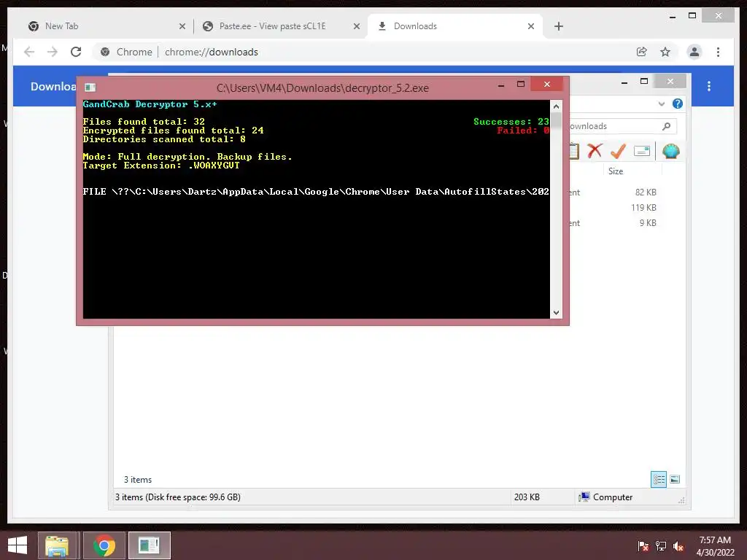Image resolution: width=747 pixels, height=560 pixels.
Task: Click the paste clipboard toolbar icon
Action: coord(574,152)
